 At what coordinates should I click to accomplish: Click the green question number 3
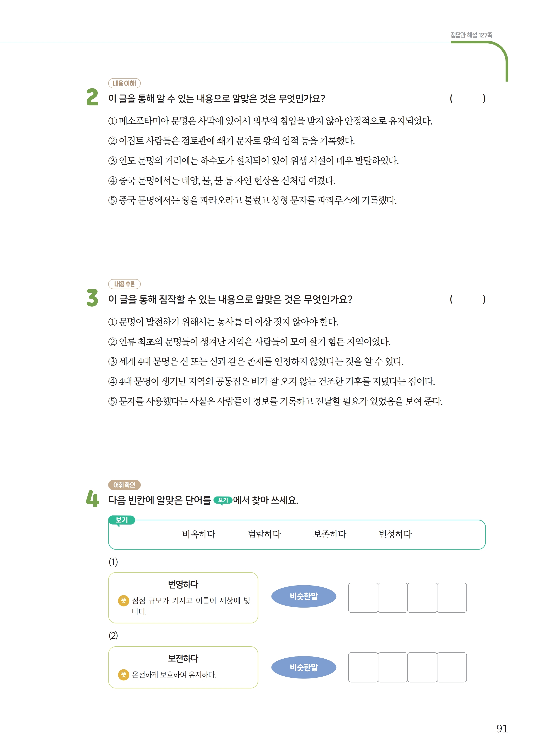point(92,298)
